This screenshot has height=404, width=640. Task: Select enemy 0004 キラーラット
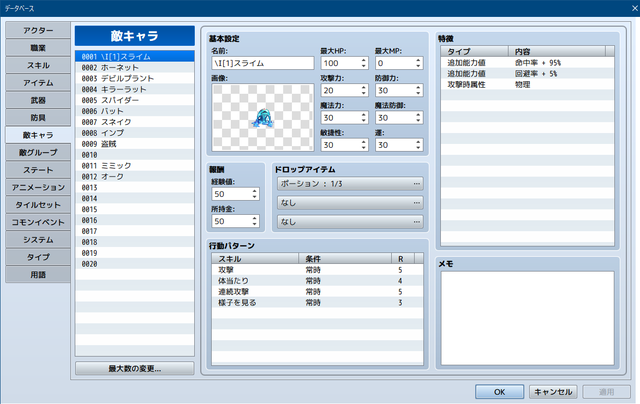click(135, 89)
